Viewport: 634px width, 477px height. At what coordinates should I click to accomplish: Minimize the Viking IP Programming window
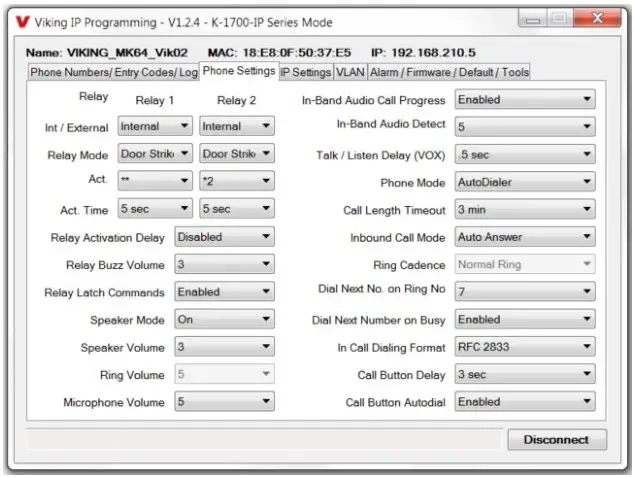533,18
